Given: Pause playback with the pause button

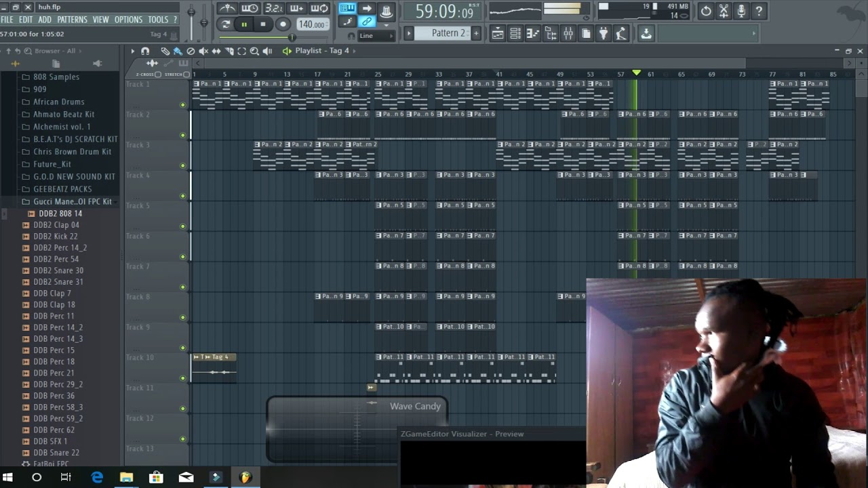Looking at the screenshot, I should [244, 24].
